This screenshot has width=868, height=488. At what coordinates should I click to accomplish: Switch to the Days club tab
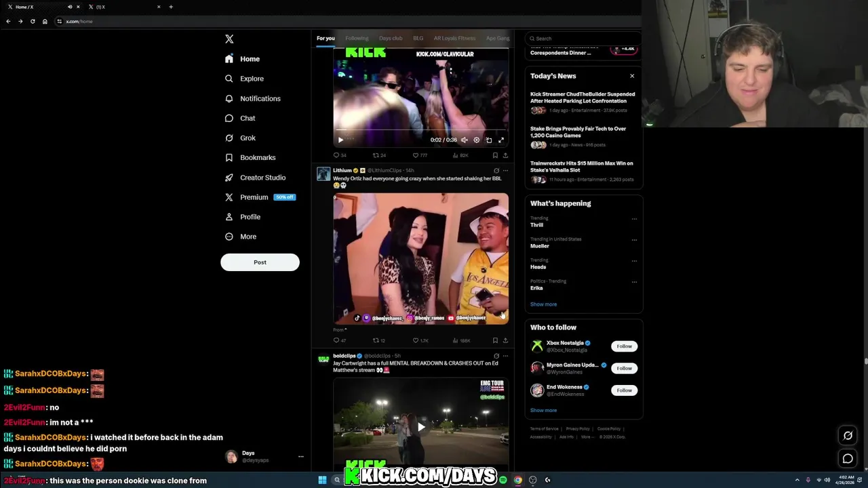tap(391, 38)
